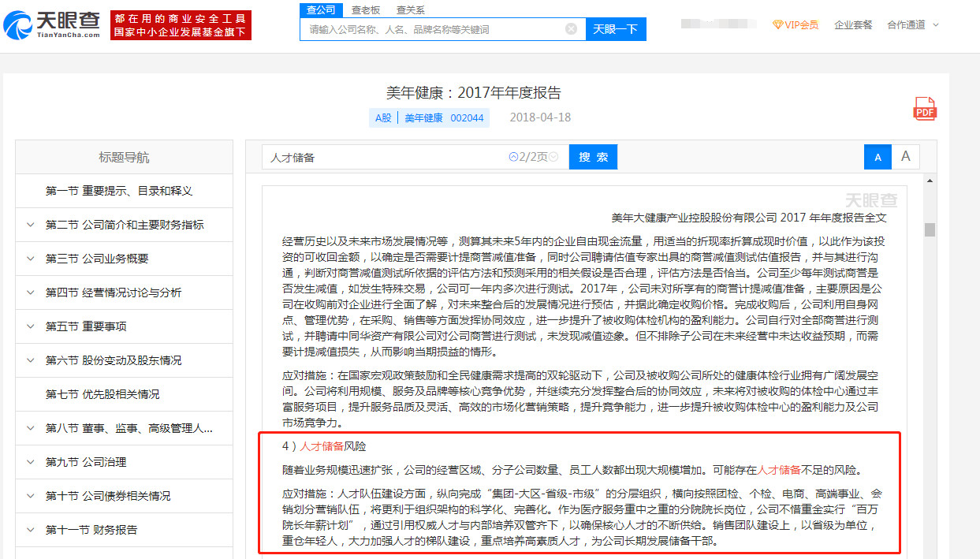Screen dimensions: 980x559
Task: Click the date 2018-04-18
Action: pos(540,117)
